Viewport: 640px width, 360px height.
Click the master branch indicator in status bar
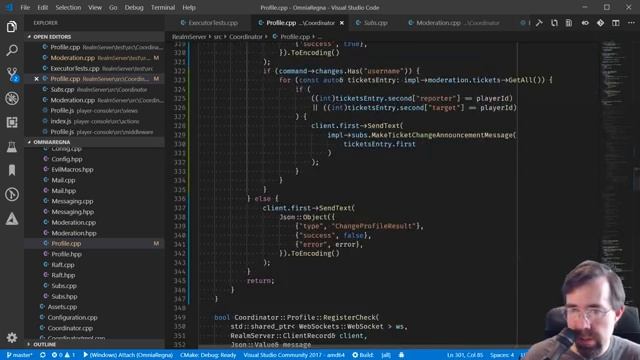[19, 355]
